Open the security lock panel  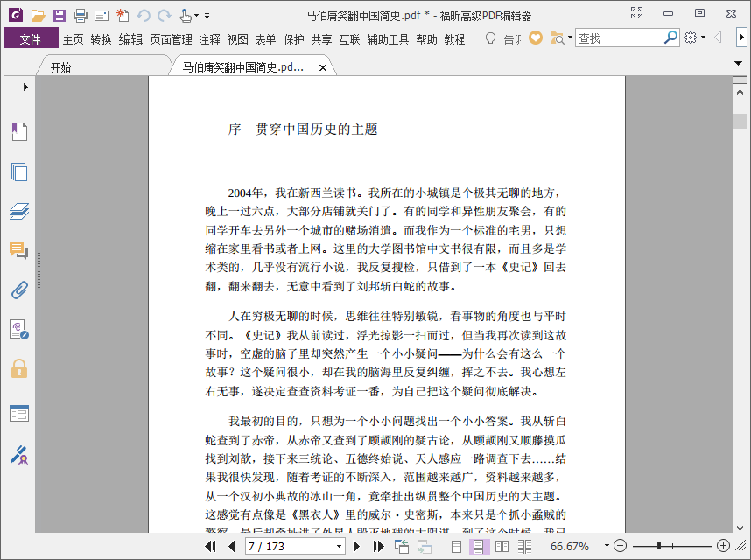click(19, 368)
